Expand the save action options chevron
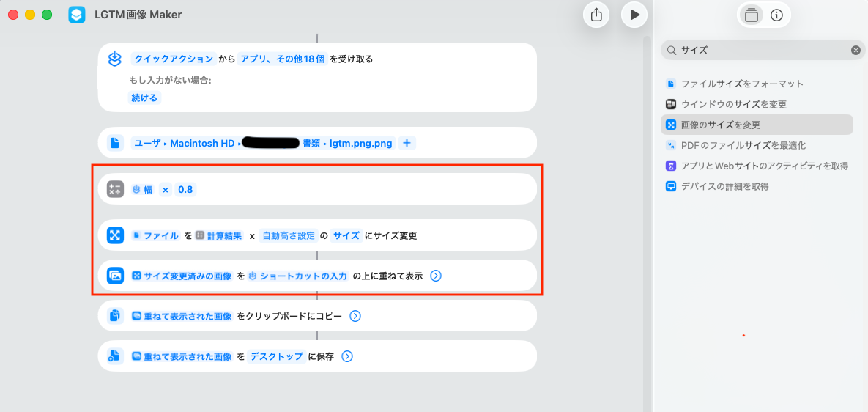Screen dimensions: 868x412 click(x=347, y=356)
